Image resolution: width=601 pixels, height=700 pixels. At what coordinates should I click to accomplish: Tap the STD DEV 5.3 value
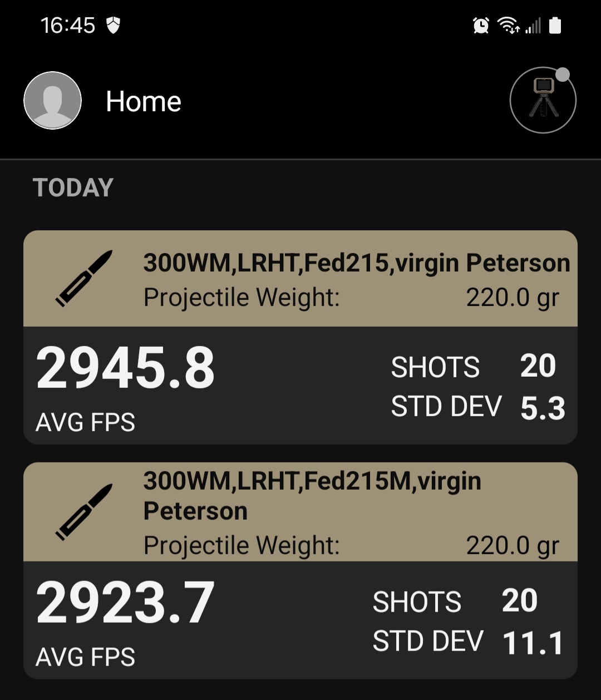pos(543,408)
